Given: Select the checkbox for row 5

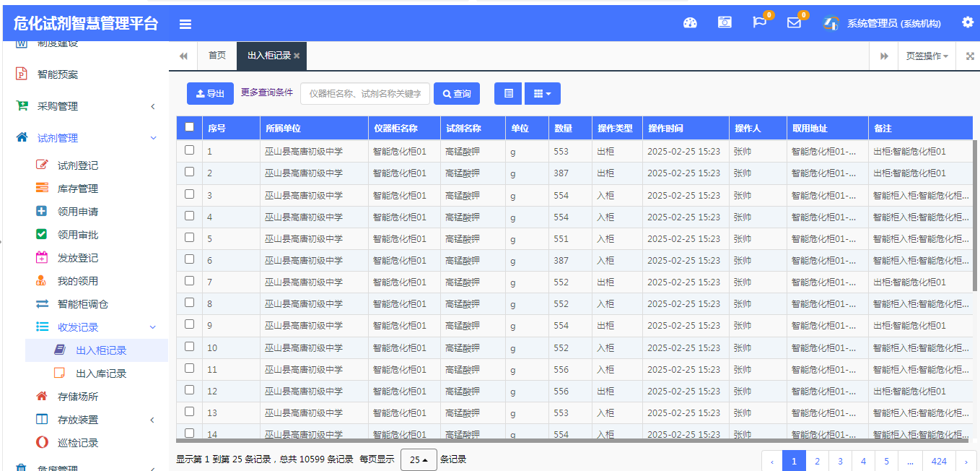Looking at the screenshot, I should point(190,237).
